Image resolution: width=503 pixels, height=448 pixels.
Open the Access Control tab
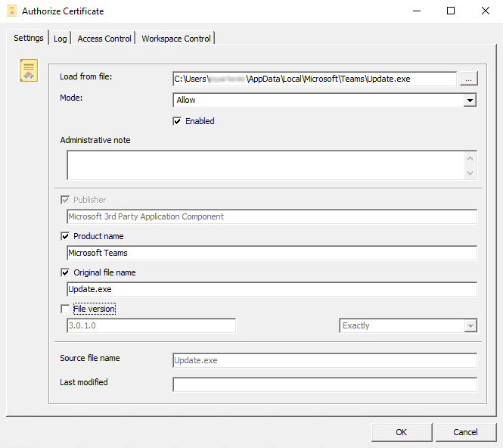click(x=104, y=39)
